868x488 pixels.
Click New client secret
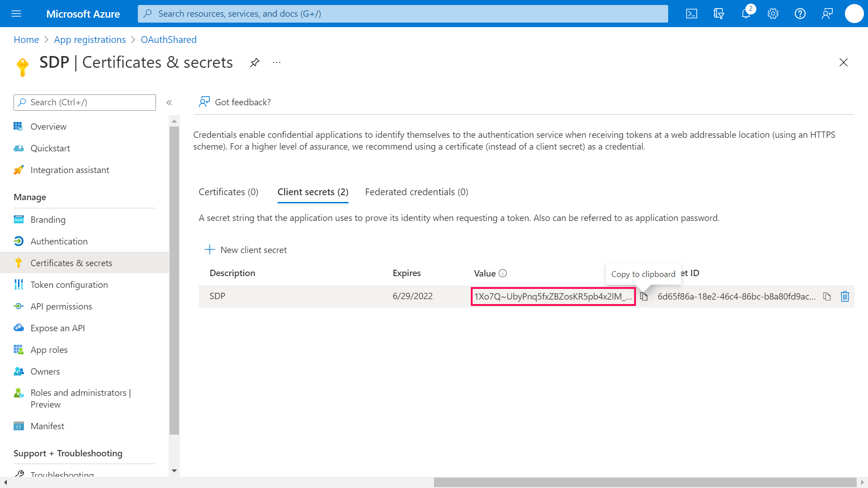(246, 250)
